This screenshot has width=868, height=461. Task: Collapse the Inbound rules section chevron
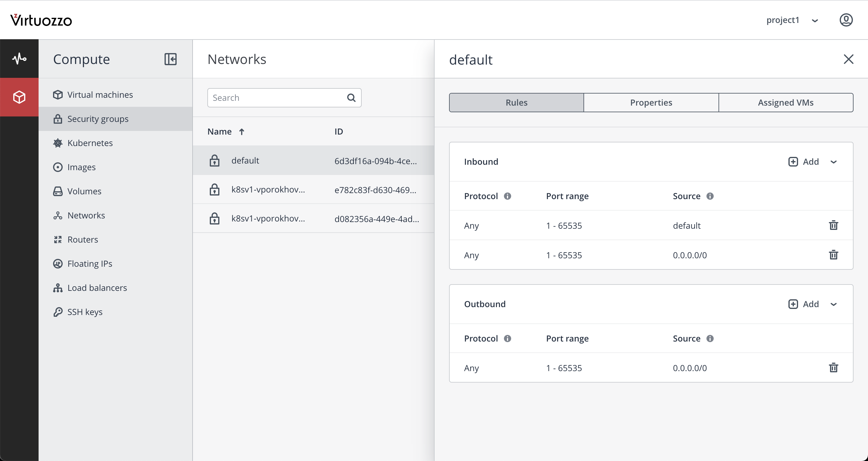[834, 162]
